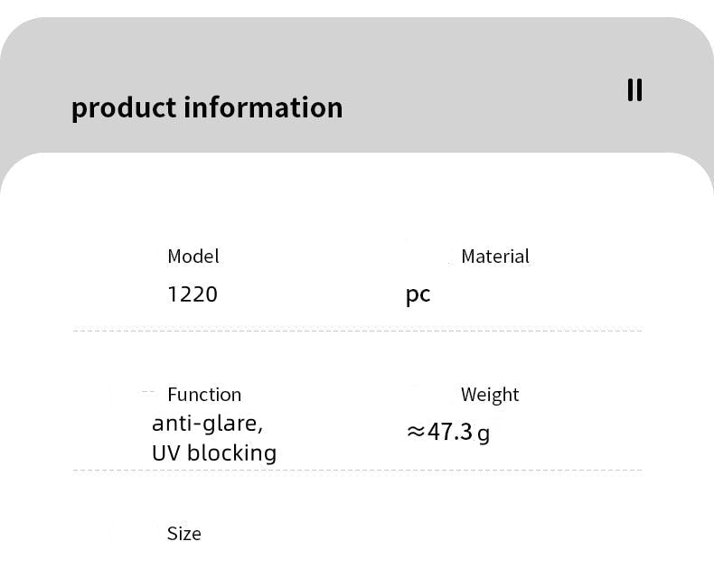Select the Weight label
714x588 pixels.
[490, 395]
